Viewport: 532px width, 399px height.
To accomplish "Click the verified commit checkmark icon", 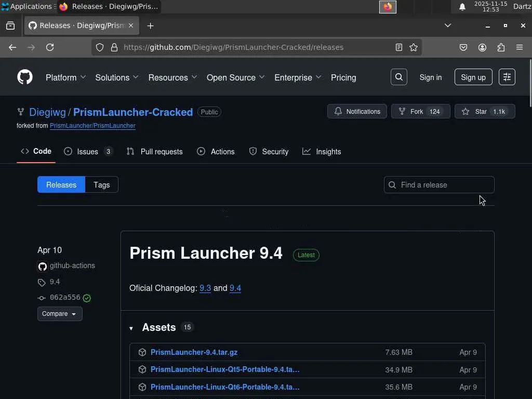I will (x=87, y=298).
